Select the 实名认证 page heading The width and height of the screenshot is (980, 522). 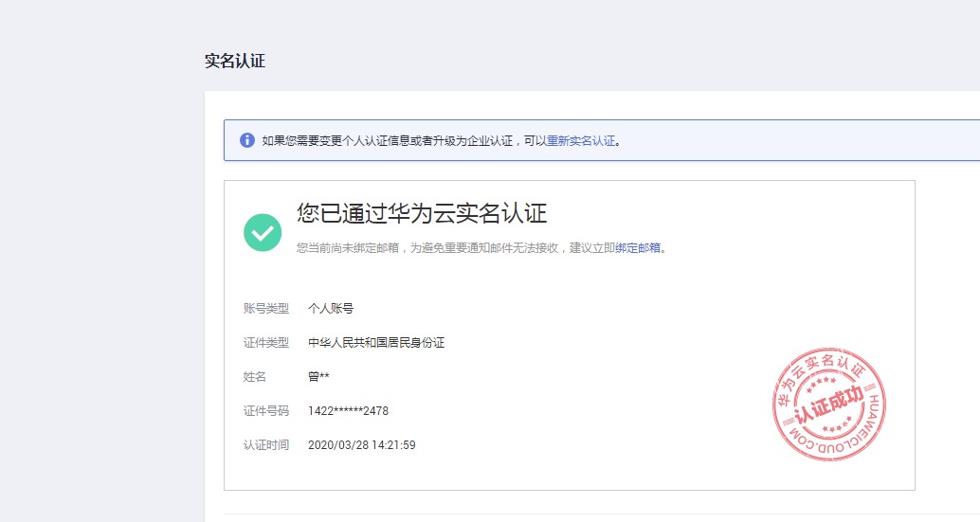click(235, 61)
